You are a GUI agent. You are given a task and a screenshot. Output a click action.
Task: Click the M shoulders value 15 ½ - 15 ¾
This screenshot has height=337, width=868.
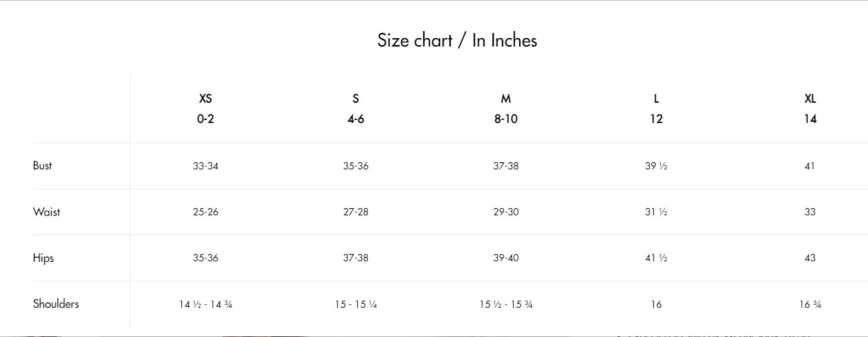pyautogui.click(x=506, y=304)
